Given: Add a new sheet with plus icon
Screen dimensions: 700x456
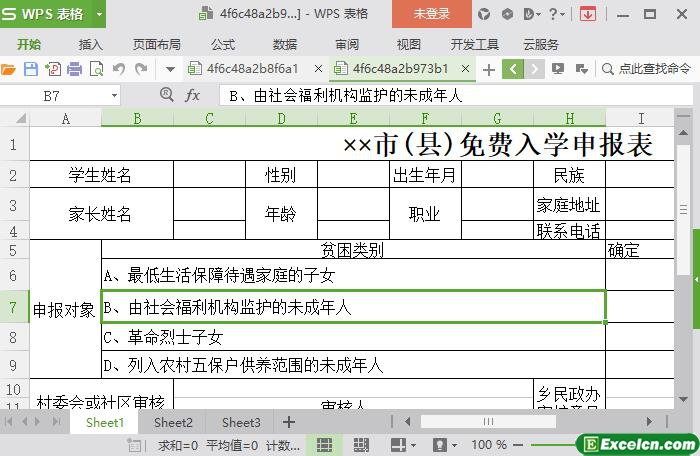Looking at the screenshot, I should pos(289,422).
